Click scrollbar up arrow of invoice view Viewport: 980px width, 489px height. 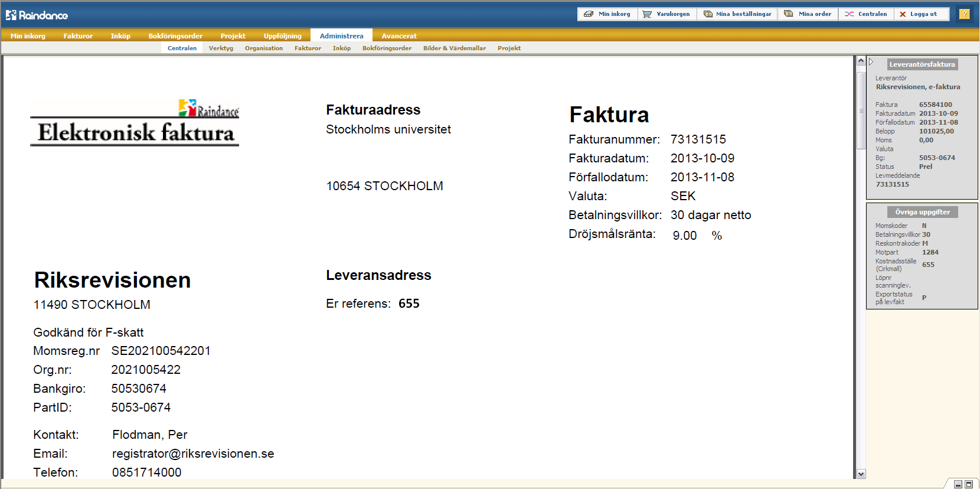click(861, 61)
